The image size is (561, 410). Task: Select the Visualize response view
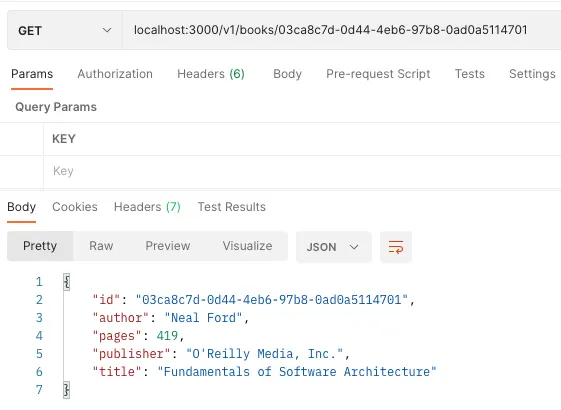click(x=247, y=246)
